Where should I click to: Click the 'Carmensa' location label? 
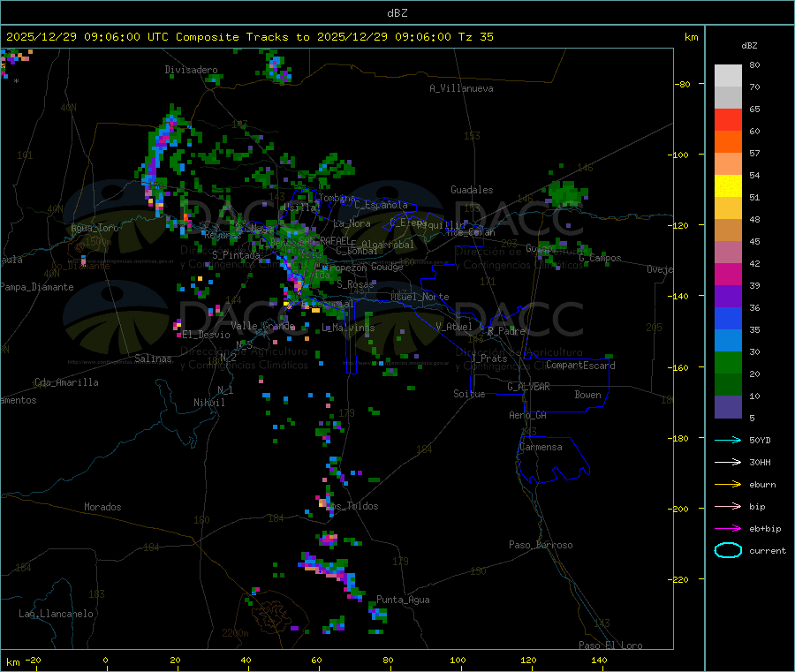tap(541, 447)
